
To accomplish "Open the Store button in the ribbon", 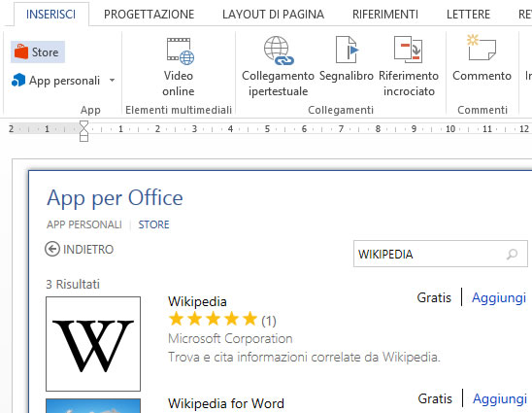I will click(x=37, y=52).
